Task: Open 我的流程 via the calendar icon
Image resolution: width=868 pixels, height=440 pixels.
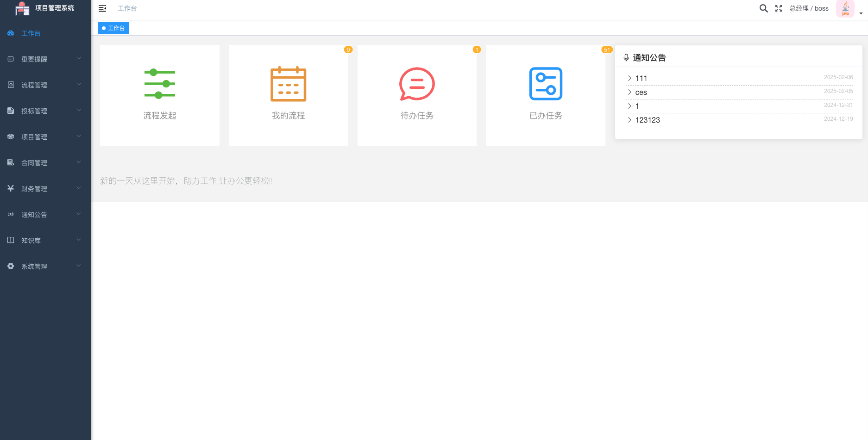Action: click(x=288, y=84)
